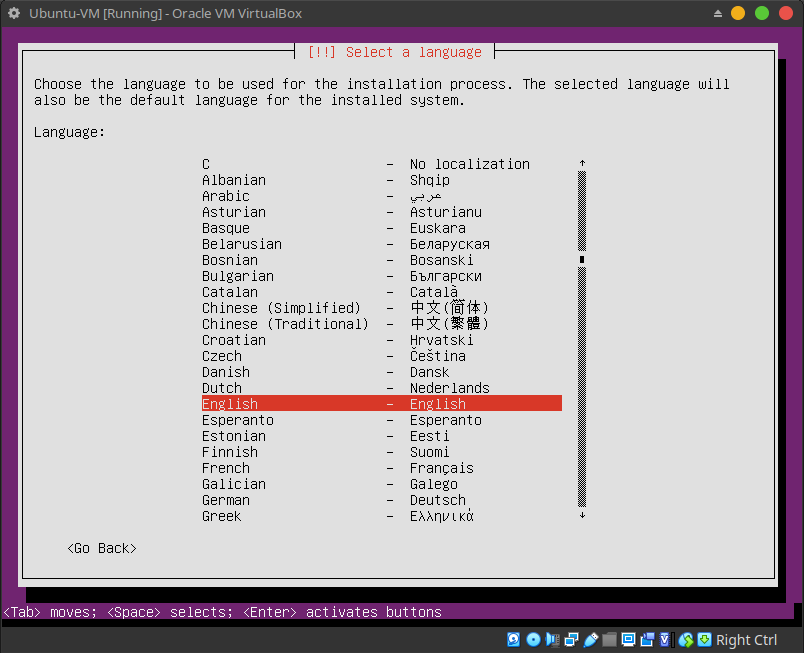The image size is (804, 653).
Task: Select the highlighted English row
Action: point(382,403)
